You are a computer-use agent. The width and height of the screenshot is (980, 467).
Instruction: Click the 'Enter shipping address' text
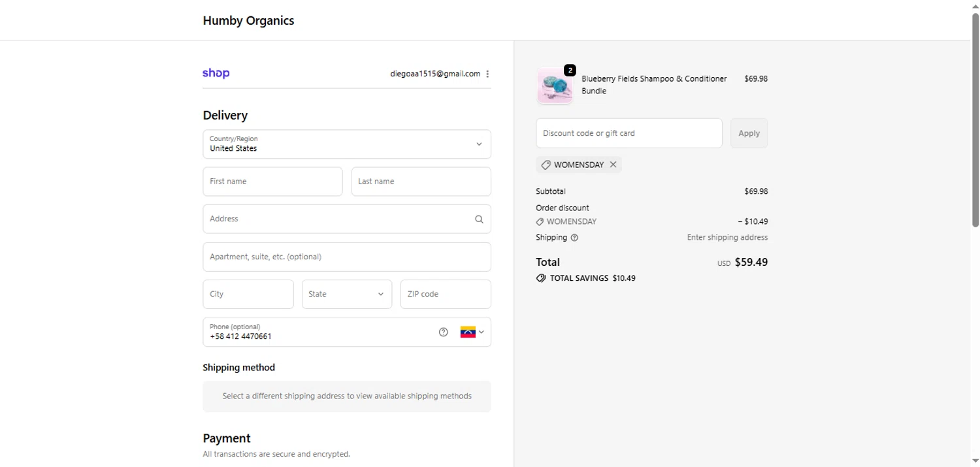pyautogui.click(x=727, y=238)
